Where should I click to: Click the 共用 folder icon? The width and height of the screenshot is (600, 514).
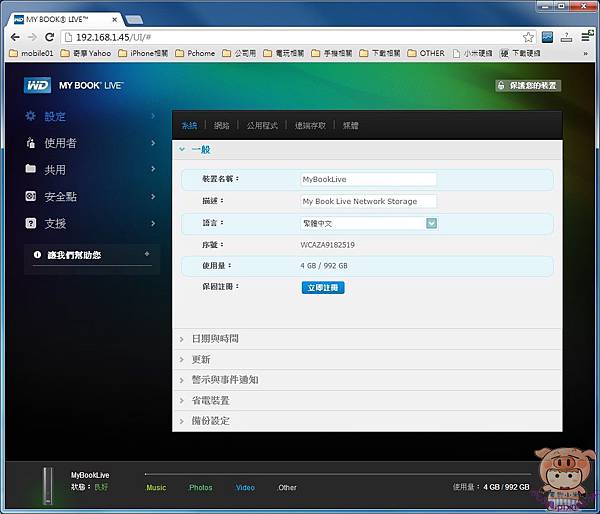[31, 169]
